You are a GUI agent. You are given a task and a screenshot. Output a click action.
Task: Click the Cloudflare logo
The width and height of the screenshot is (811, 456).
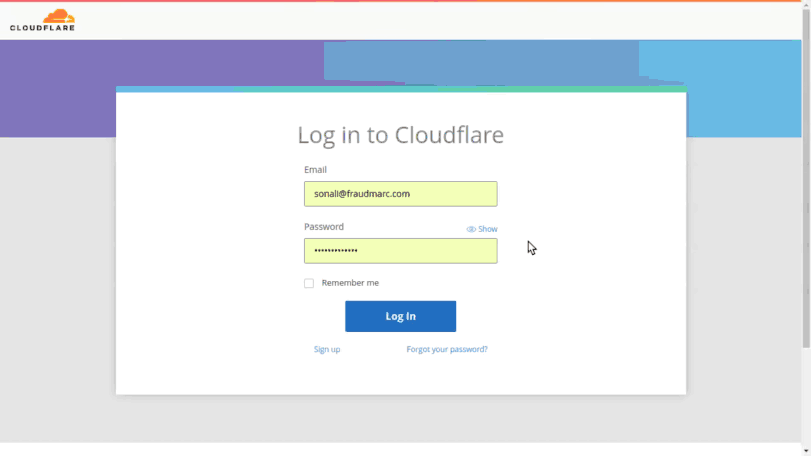click(x=42, y=20)
